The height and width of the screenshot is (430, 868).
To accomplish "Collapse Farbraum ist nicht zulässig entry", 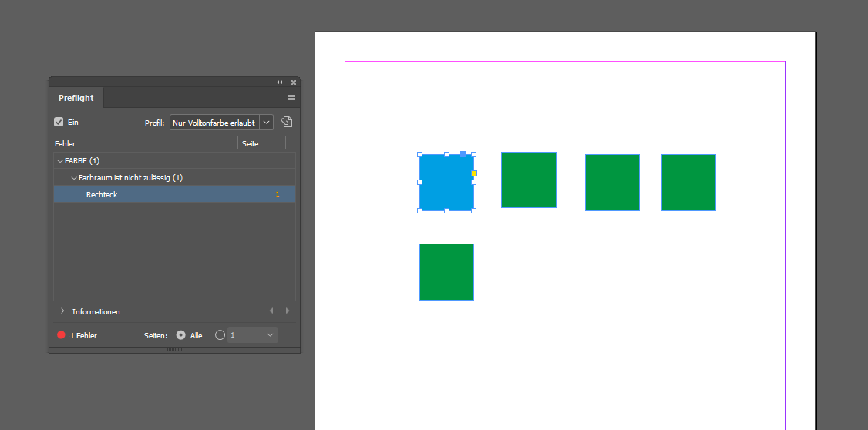I will 74,178.
